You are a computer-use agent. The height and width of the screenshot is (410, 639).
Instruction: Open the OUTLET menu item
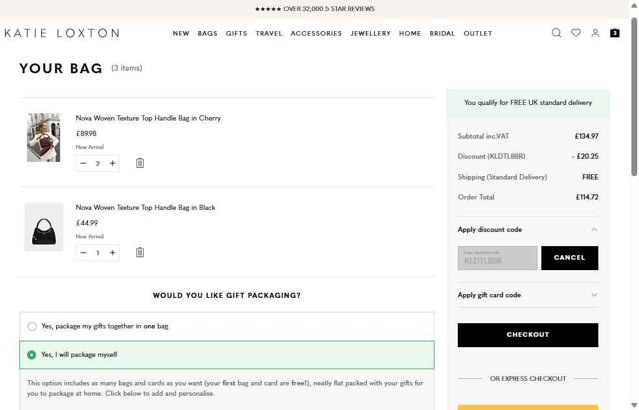pos(478,33)
